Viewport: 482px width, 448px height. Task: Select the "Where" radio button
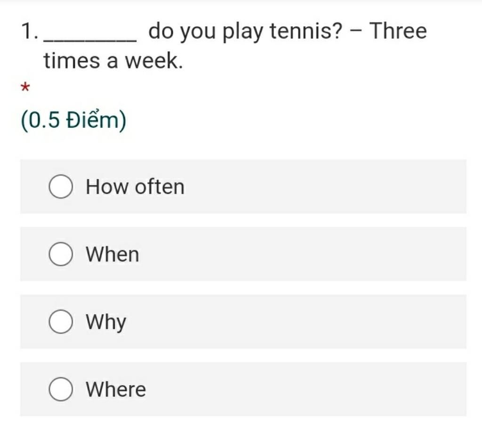click(61, 389)
